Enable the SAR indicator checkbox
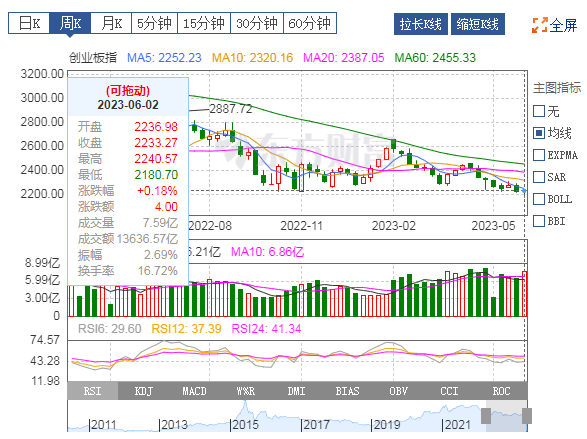The image size is (587, 439). tap(539, 177)
